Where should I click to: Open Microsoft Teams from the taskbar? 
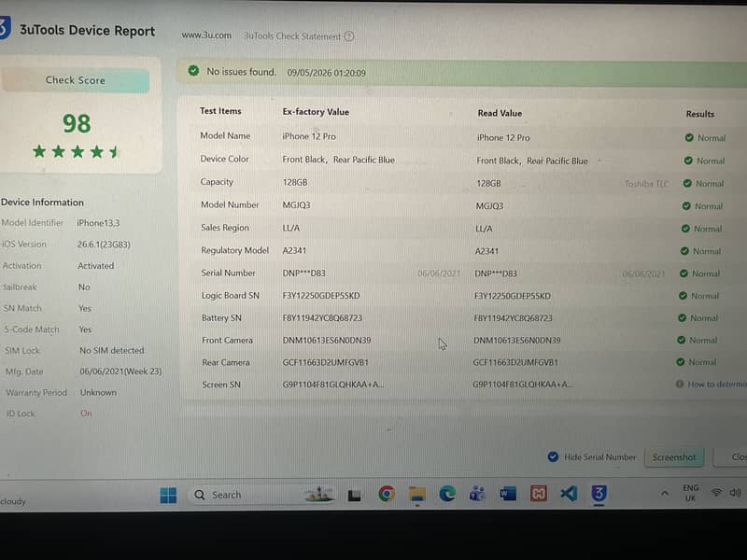coord(477,494)
